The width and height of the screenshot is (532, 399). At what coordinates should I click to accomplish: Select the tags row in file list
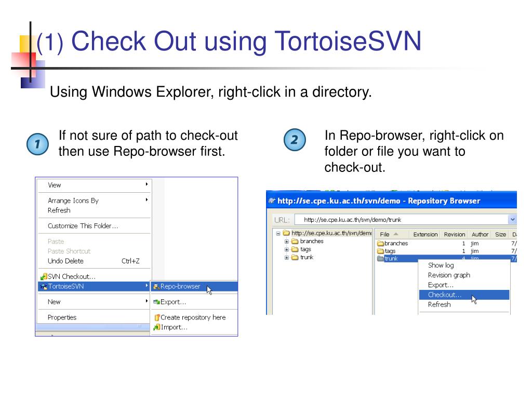click(446, 251)
